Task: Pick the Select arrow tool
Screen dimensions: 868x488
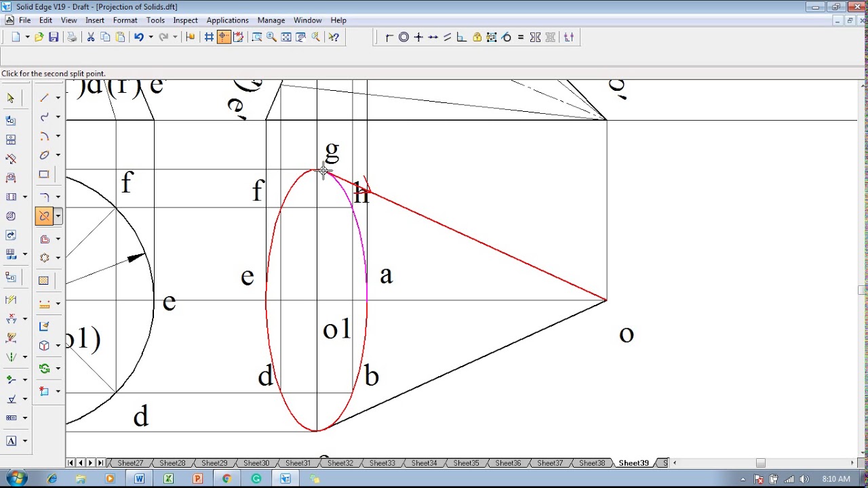Action: [x=11, y=98]
